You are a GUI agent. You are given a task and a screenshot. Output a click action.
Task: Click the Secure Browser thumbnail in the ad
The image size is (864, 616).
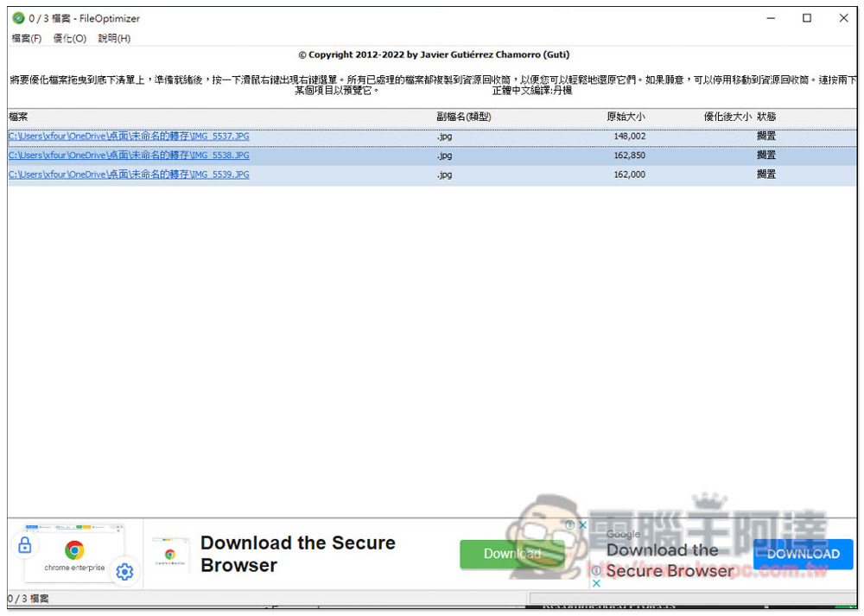click(x=170, y=554)
